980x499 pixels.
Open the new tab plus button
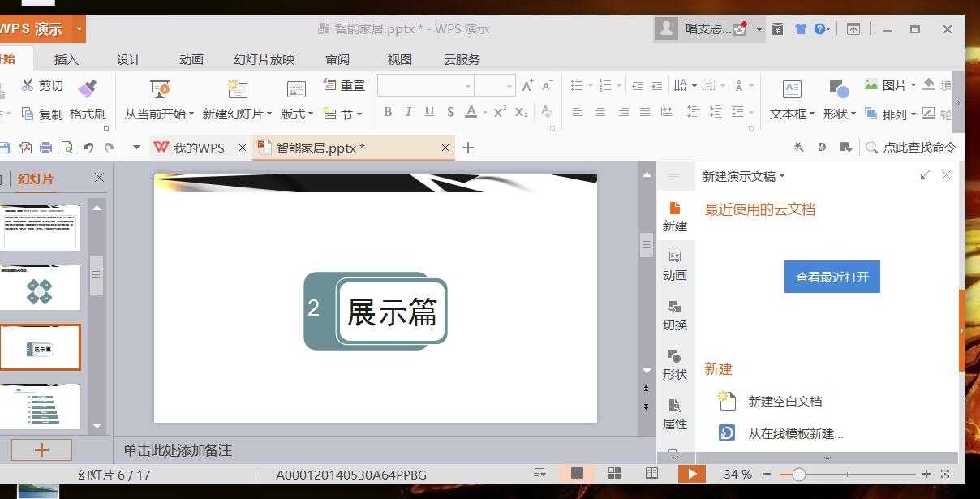click(468, 148)
